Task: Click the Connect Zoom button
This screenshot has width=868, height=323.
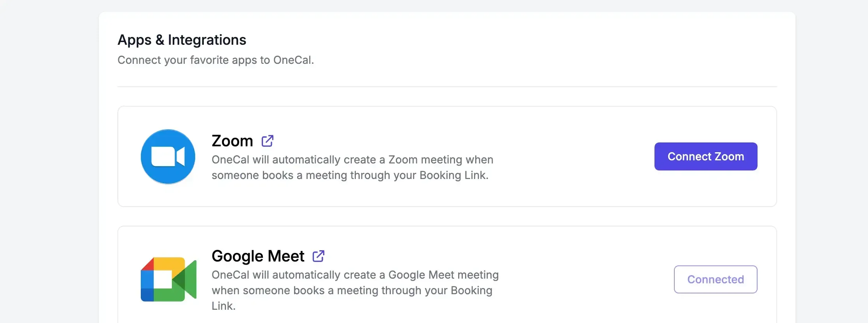Action: pos(705,156)
